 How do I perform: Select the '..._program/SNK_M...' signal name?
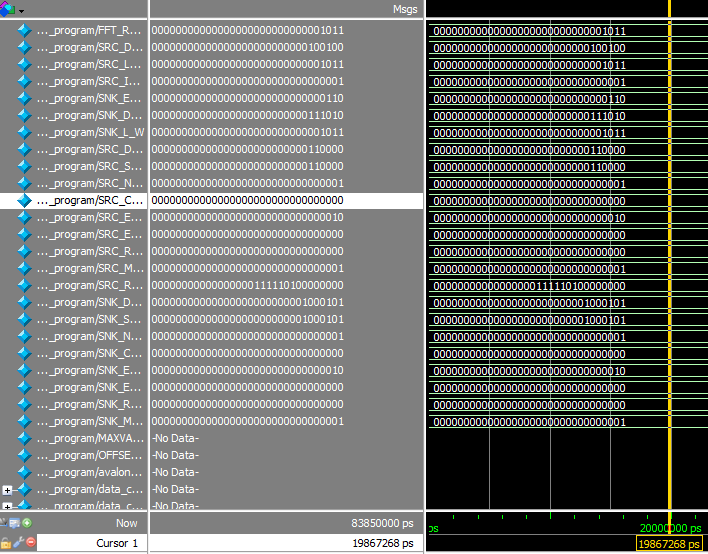click(x=89, y=421)
